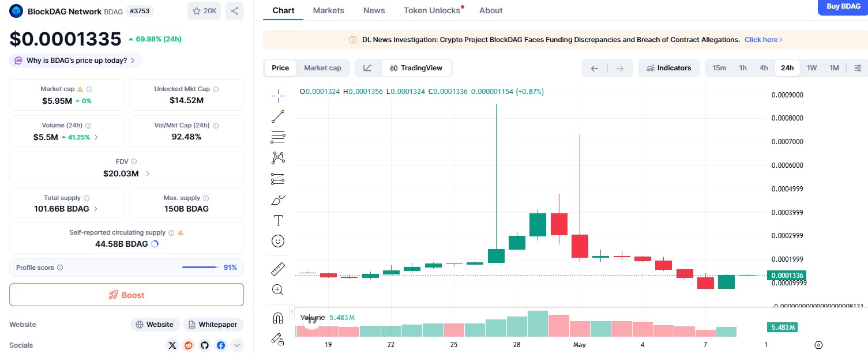Screen dimensions: 868x354
Task: Set chart interval to 4h
Action: [x=764, y=68]
